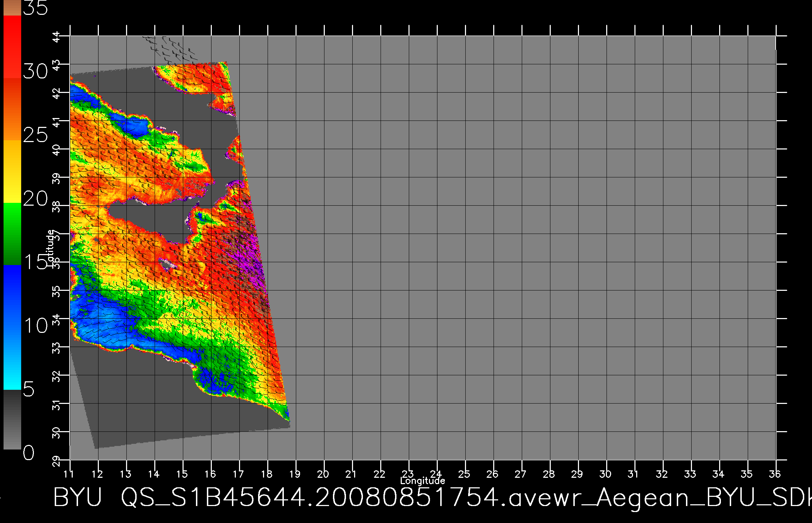This screenshot has height=523, width=812.
Task: Click longitude tick label '29' on bottom axis
Action: (x=578, y=474)
